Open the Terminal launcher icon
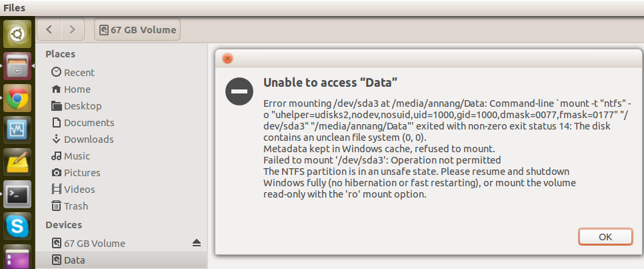The image size is (644, 269). tap(17, 194)
